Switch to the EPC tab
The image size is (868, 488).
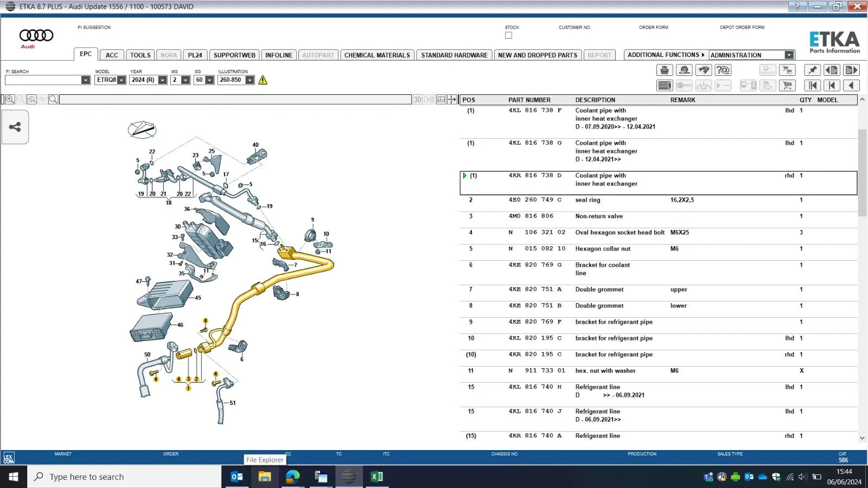pyautogui.click(x=86, y=54)
